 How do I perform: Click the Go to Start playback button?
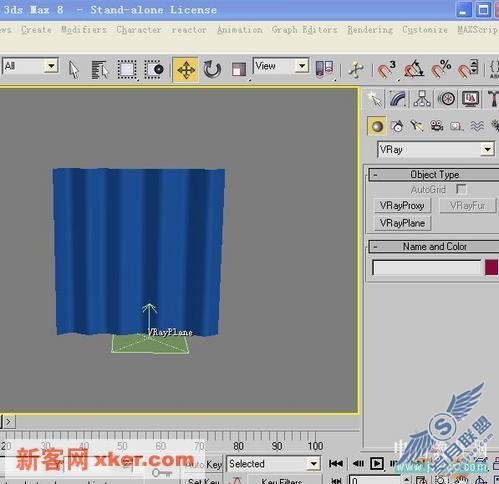point(336,464)
